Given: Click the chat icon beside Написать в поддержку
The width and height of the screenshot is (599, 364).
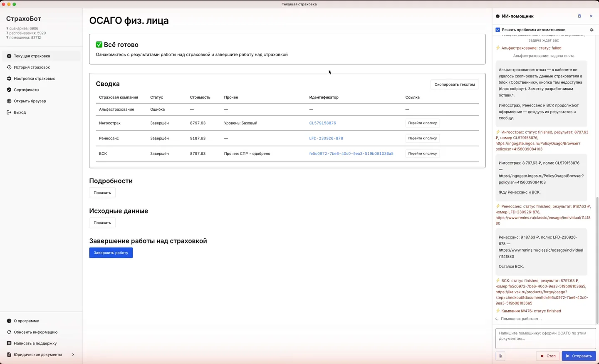Looking at the screenshot, I should [x=9, y=344].
